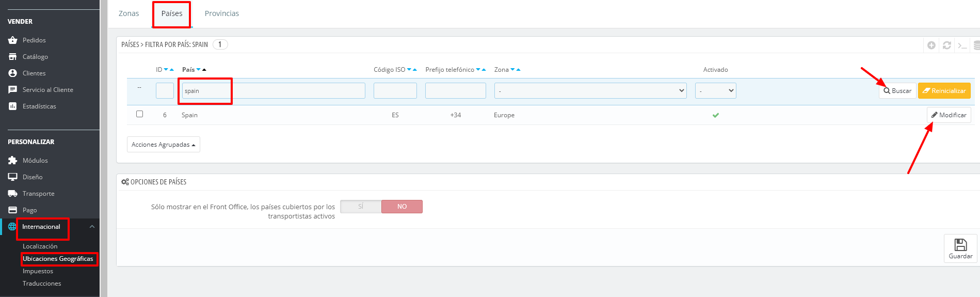The height and width of the screenshot is (297, 980).
Task: Tick the checkbox for the Spain row
Action: [139, 114]
